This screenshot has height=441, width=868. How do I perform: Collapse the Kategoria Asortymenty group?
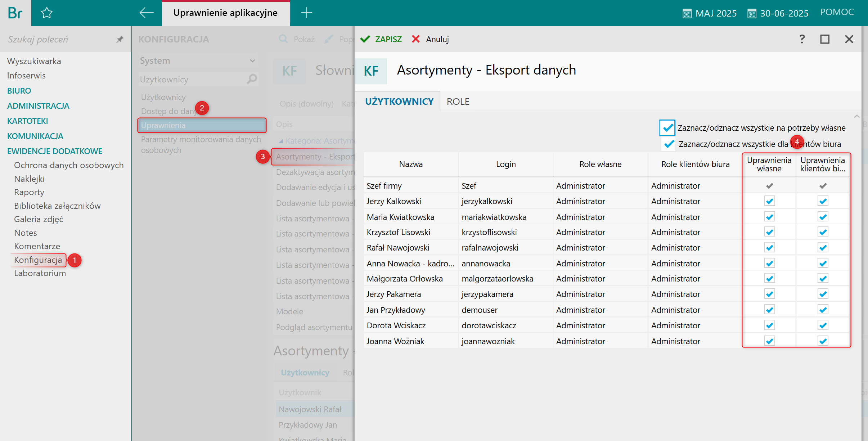(x=281, y=141)
